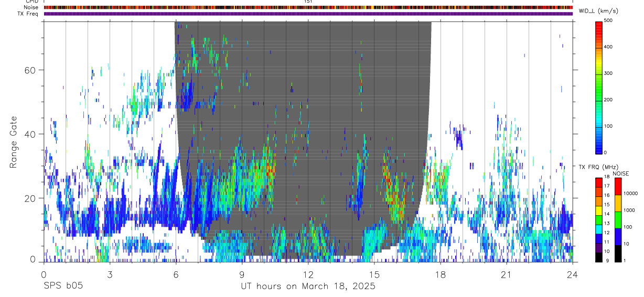
Task: Click the 1000 noise scale label
Action: 629,210
